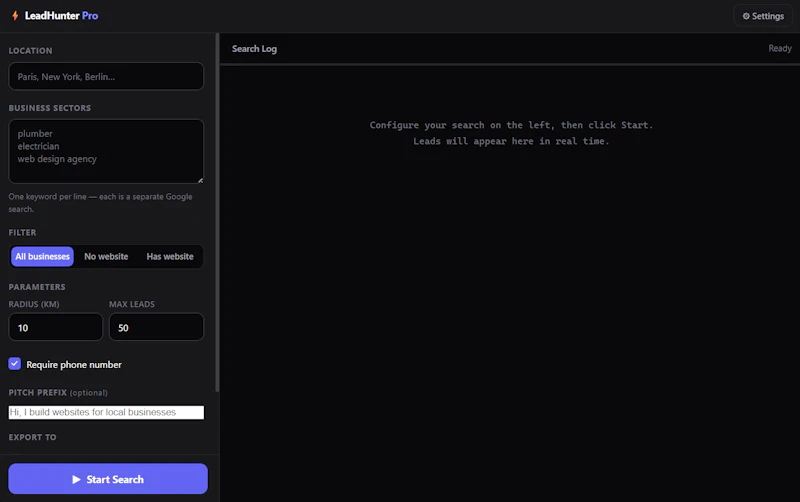The width and height of the screenshot is (800, 502).
Task: Click the Location input field
Action: 106,77
